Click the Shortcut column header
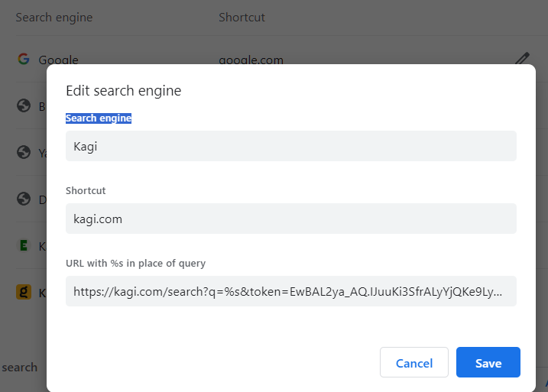This screenshot has width=548, height=392. click(x=242, y=17)
